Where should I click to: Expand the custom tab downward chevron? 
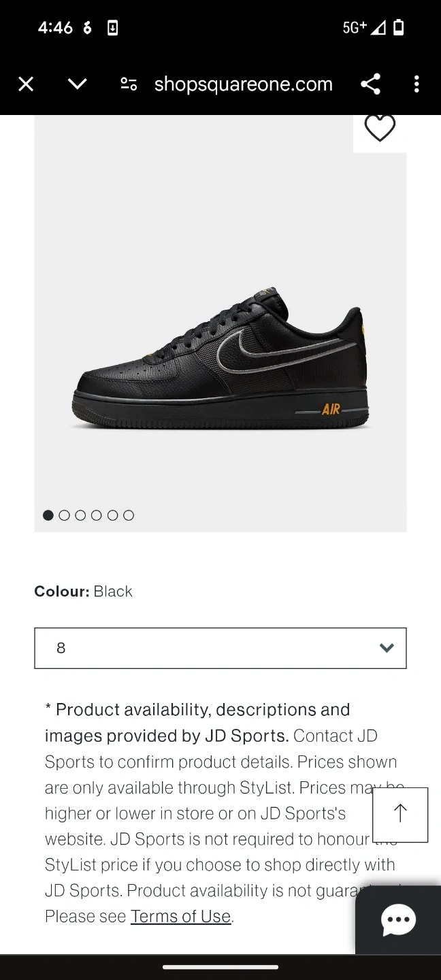[x=78, y=84]
